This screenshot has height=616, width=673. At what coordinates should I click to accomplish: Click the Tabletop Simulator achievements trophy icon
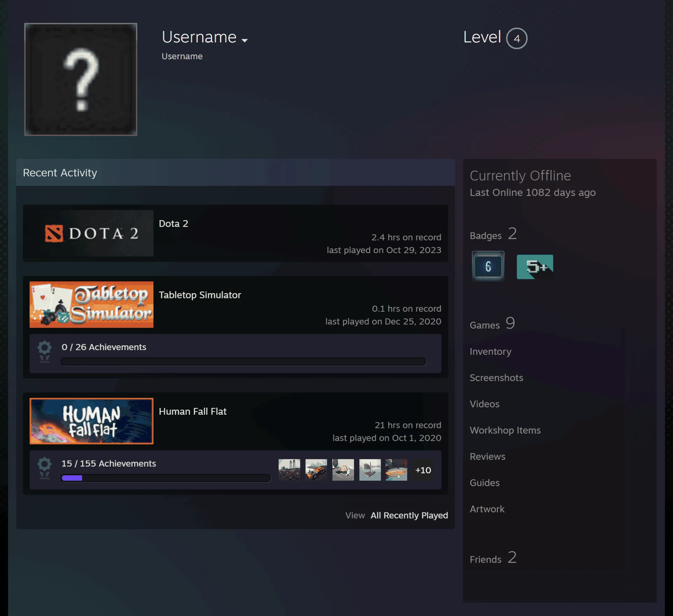(x=45, y=352)
